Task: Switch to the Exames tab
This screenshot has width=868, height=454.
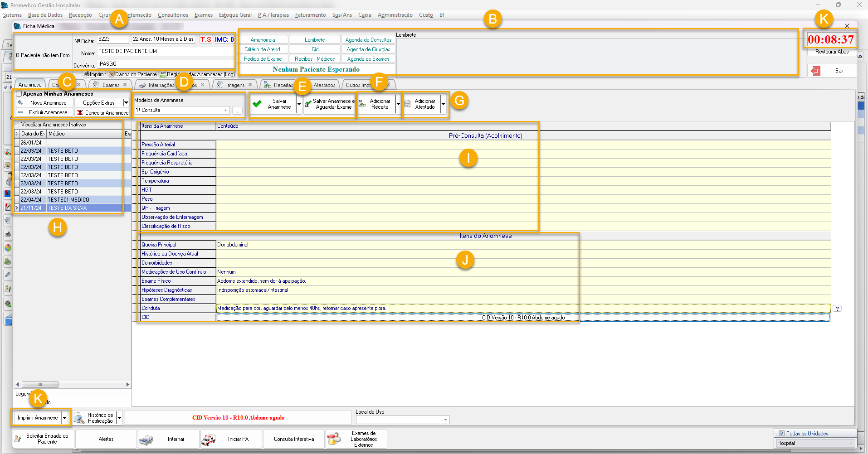Action: point(111,85)
